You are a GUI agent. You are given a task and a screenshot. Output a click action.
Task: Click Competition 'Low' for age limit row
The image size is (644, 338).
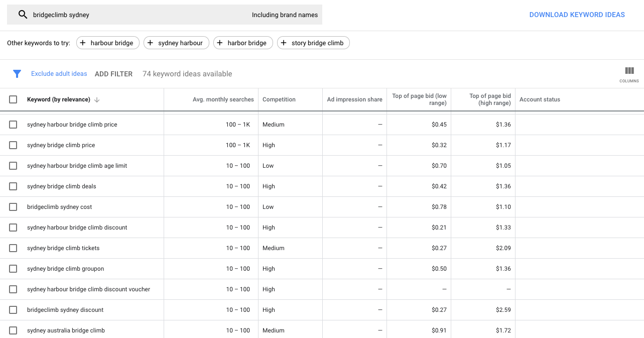point(268,166)
